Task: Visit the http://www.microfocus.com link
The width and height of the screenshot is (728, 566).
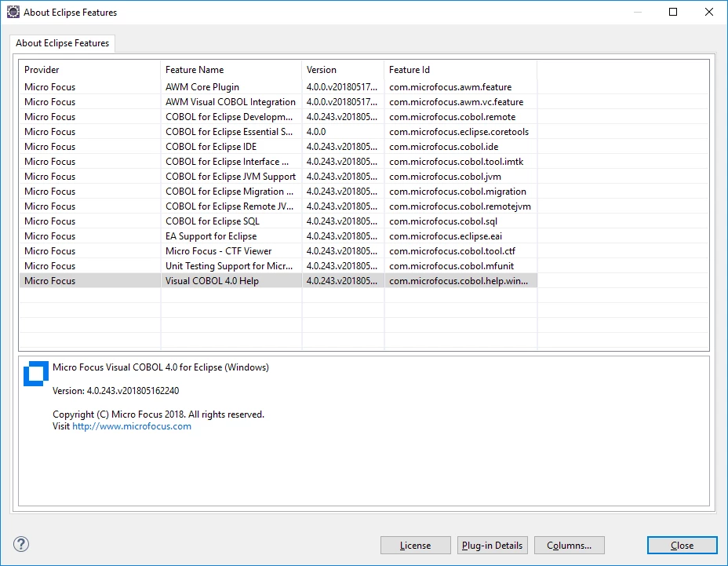Action: (x=131, y=426)
